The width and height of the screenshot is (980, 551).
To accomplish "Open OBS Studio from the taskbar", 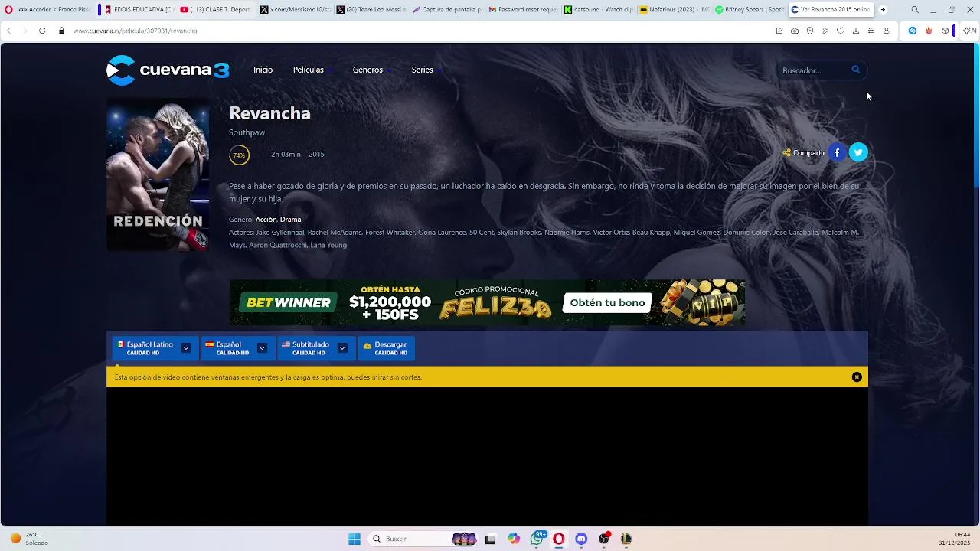I will [x=604, y=539].
